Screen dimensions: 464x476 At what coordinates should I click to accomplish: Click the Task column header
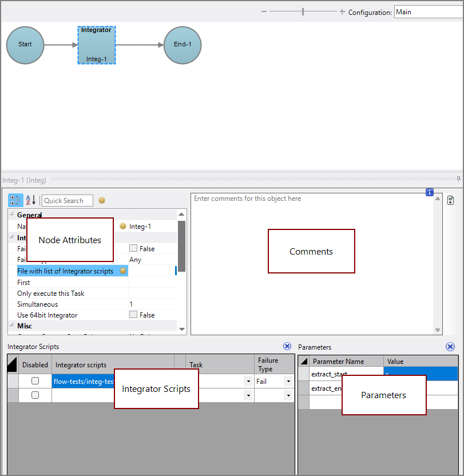tap(220, 364)
